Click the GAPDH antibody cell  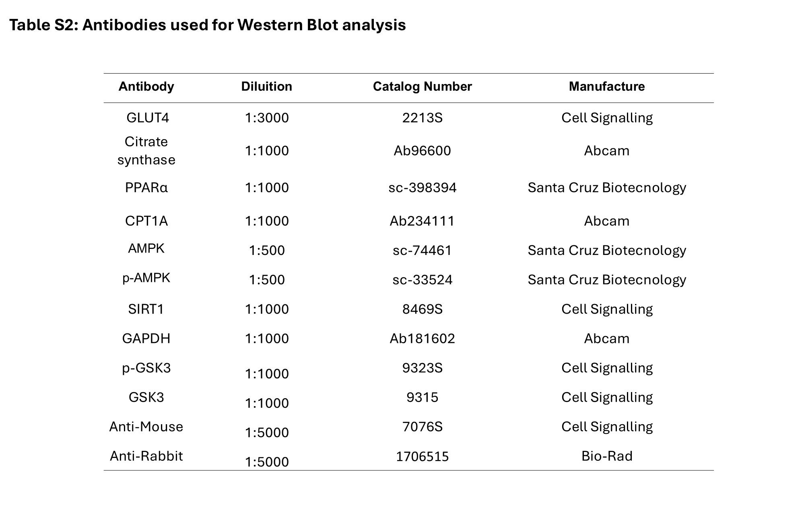click(146, 338)
